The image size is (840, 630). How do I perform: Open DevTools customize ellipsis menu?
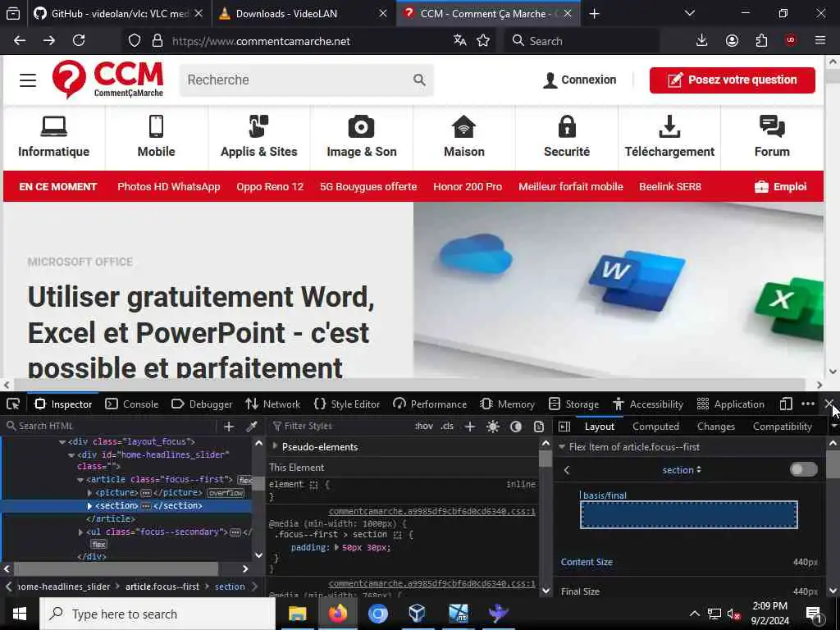click(808, 404)
